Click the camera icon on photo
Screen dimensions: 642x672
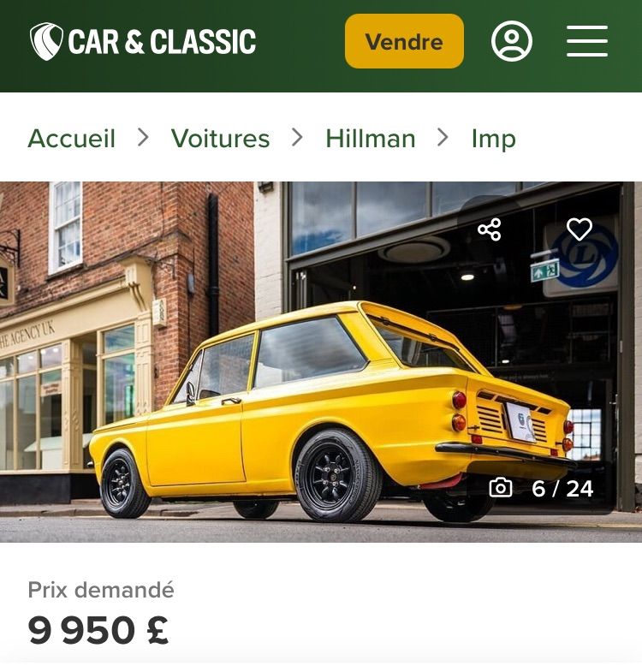tap(501, 488)
